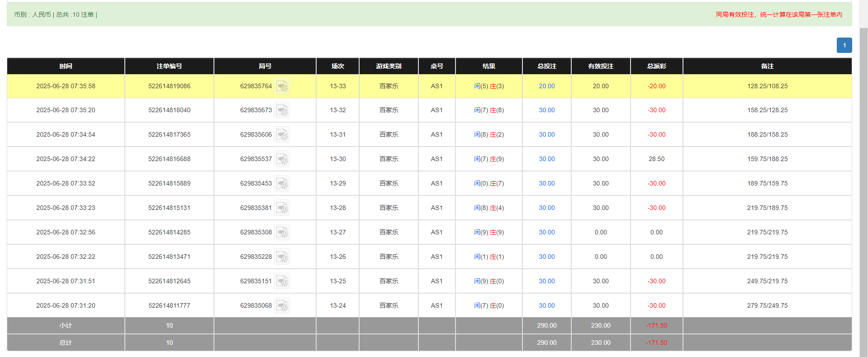Click result 闲(7) 庄(0) in the 13-24 row

click(x=489, y=306)
